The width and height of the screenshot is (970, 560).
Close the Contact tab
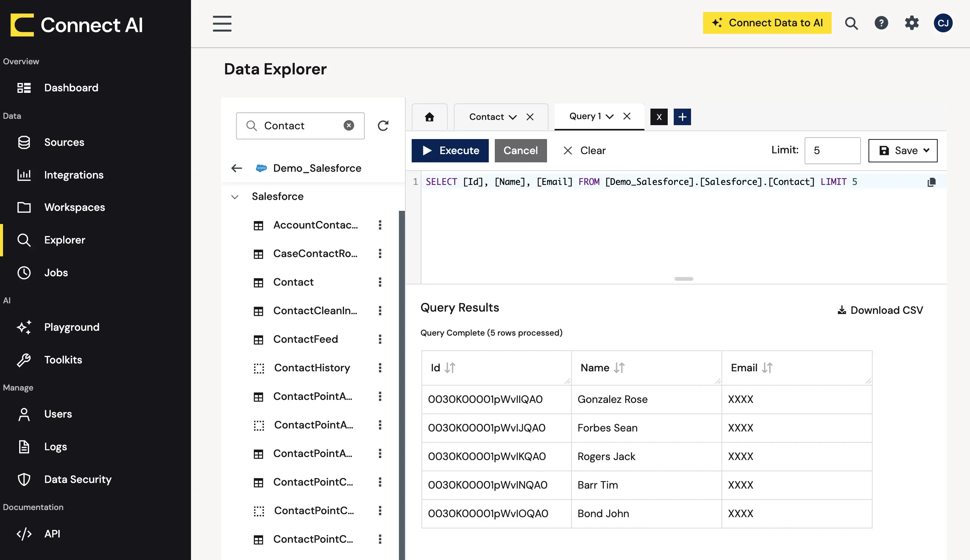(530, 117)
